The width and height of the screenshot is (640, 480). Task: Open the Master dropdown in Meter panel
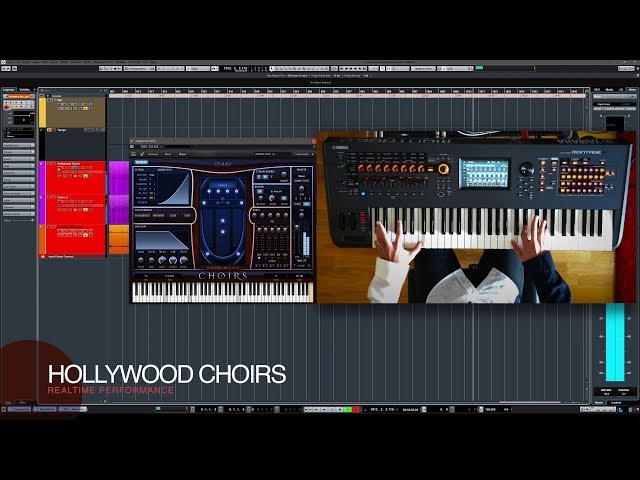point(615,96)
